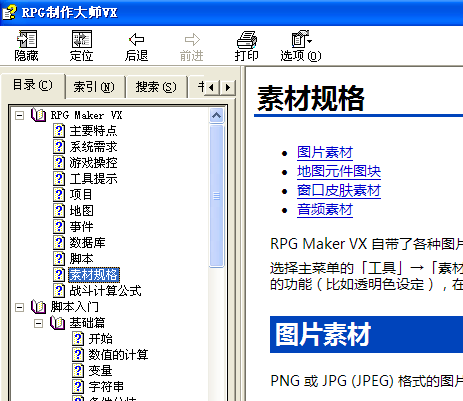Collapse the 脚本入门 tree node
The image size is (463, 401).
(x=20, y=307)
